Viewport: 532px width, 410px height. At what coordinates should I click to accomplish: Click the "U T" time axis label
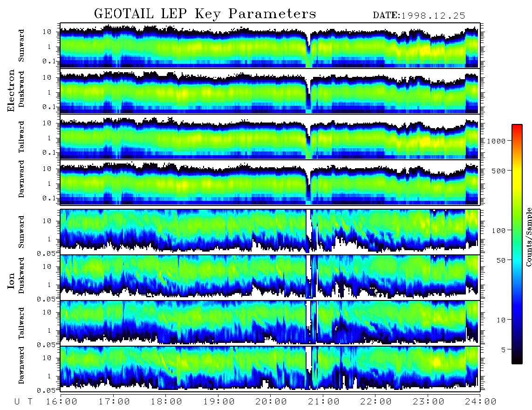click(x=24, y=402)
